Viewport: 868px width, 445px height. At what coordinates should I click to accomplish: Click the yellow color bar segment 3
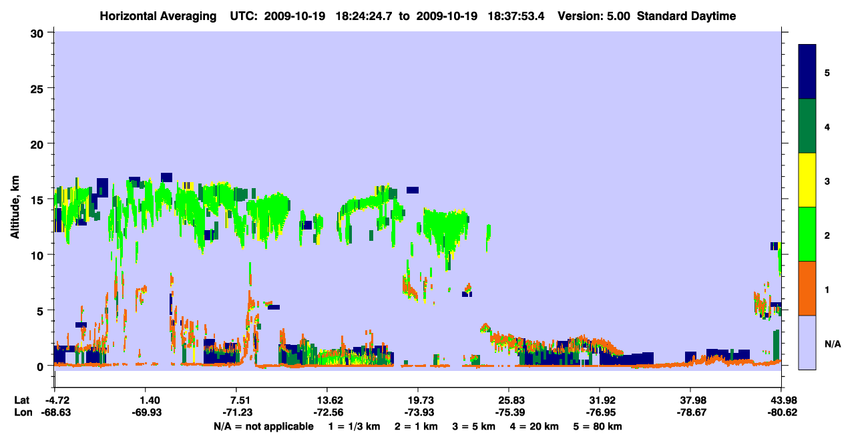click(807, 180)
